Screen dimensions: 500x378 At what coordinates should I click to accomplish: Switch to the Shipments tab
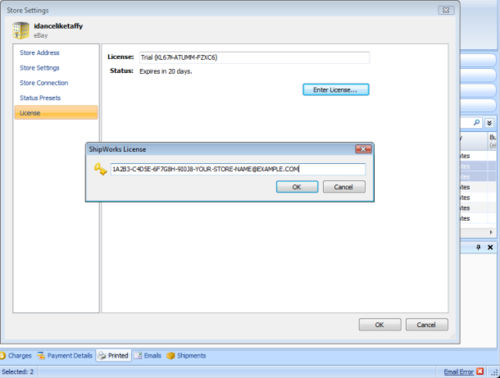point(186,356)
